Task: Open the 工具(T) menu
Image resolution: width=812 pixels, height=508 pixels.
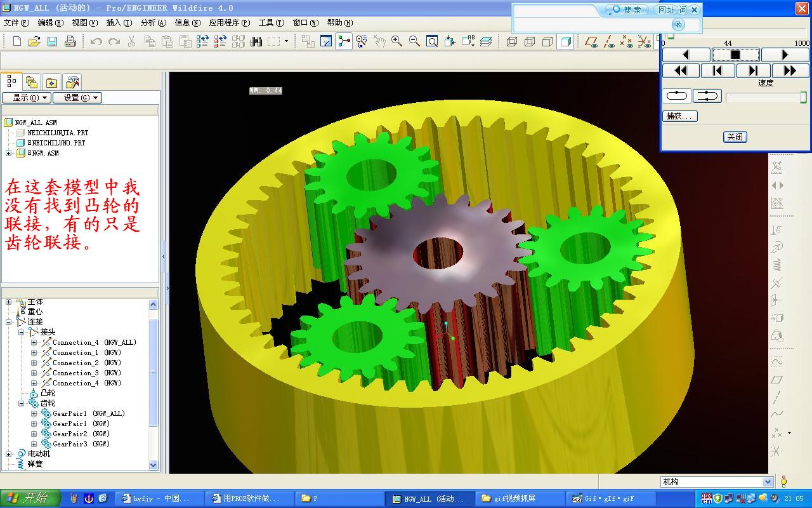Action: [271, 22]
